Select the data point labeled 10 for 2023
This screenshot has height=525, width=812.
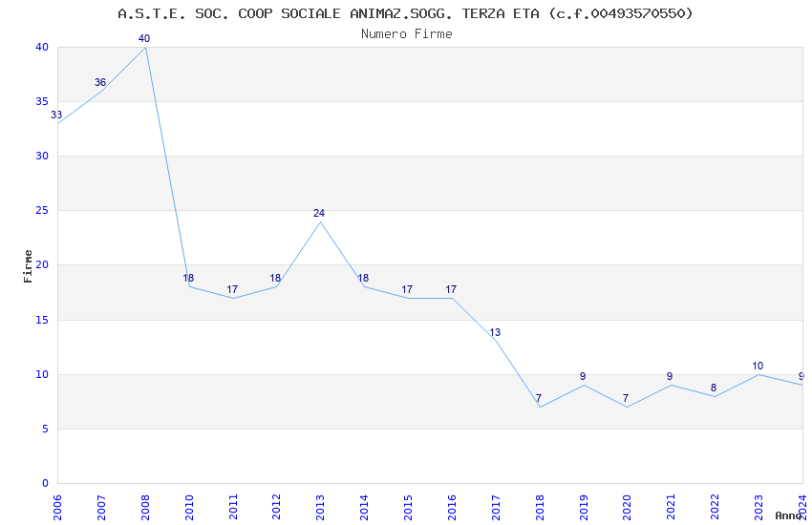point(758,366)
